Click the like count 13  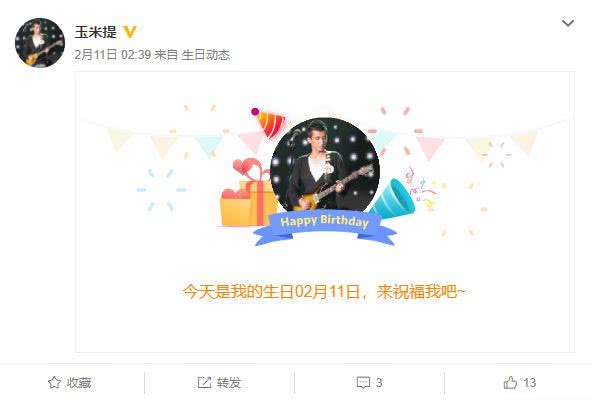click(529, 383)
